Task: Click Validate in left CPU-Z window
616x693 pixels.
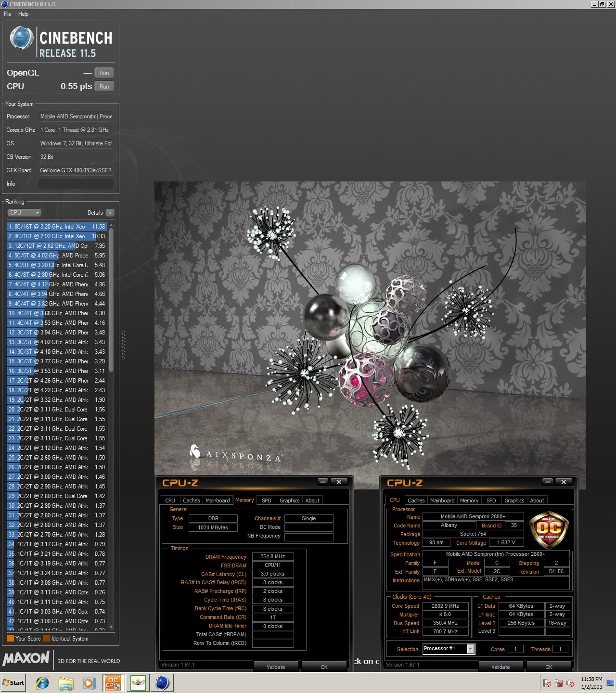Action: point(276,667)
